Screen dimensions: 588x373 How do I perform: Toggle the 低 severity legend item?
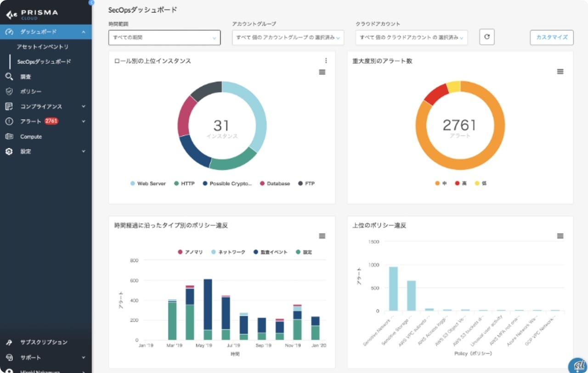coord(481,184)
